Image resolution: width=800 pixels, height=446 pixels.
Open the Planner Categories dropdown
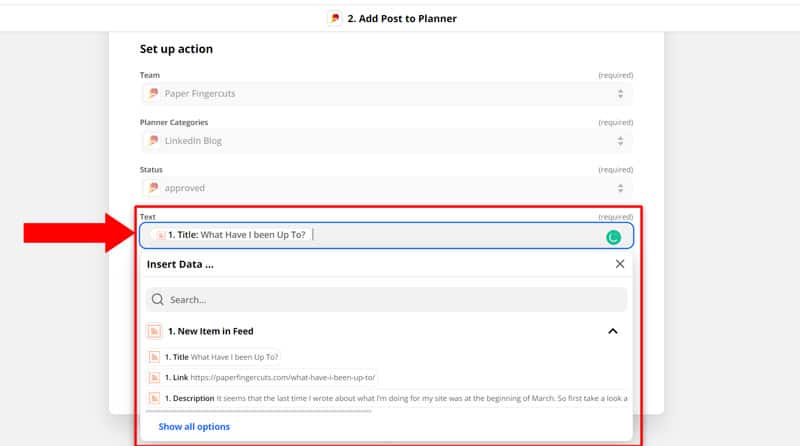[387, 141]
